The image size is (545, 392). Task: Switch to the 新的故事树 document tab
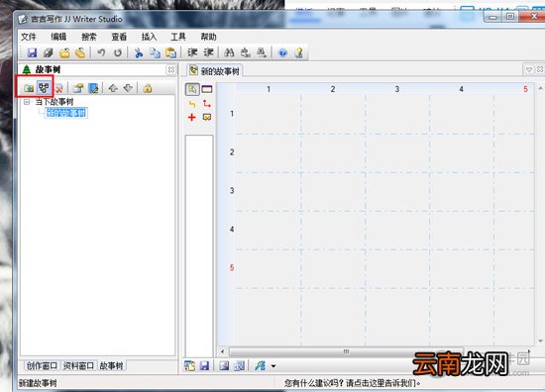(214, 71)
